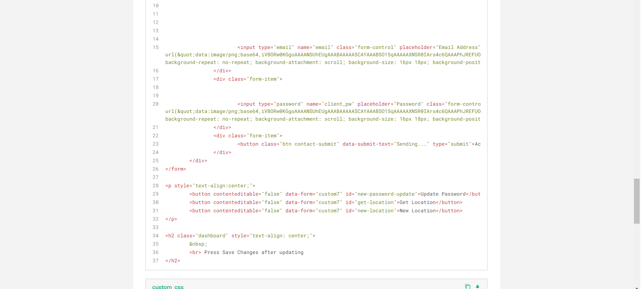Click the closing p tag line
Image resolution: width=644 pixels, height=289 pixels.
pos(171,219)
